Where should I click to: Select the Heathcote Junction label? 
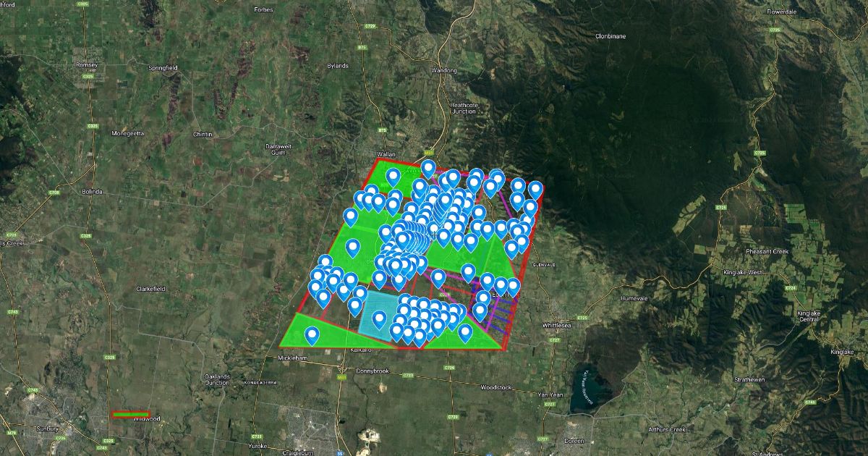(464, 108)
